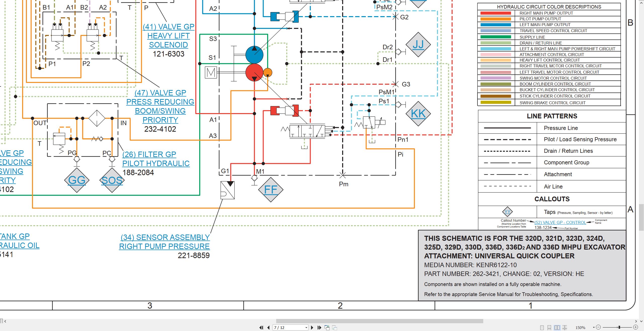Click the red RIGHT MAIN PUMP OUTPUT swatch

click(x=496, y=13)
